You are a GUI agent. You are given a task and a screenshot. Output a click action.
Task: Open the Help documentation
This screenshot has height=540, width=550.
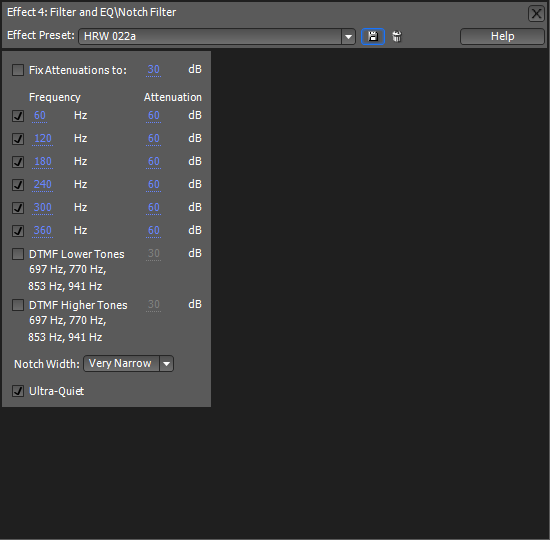point(502,36)
